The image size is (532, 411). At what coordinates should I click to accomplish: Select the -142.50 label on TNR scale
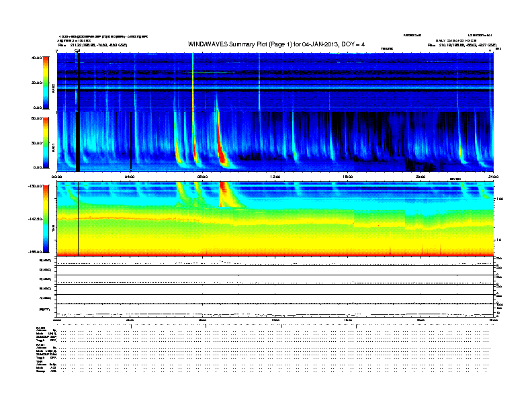pos(35,219)
